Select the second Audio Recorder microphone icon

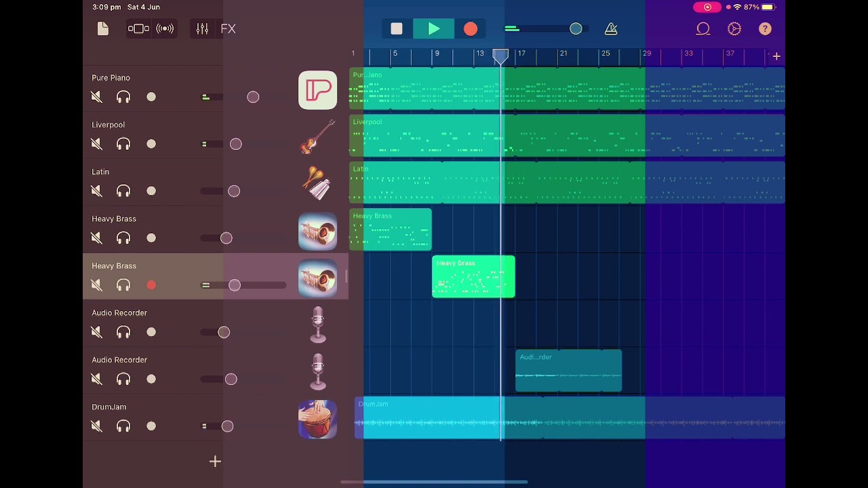317,372
